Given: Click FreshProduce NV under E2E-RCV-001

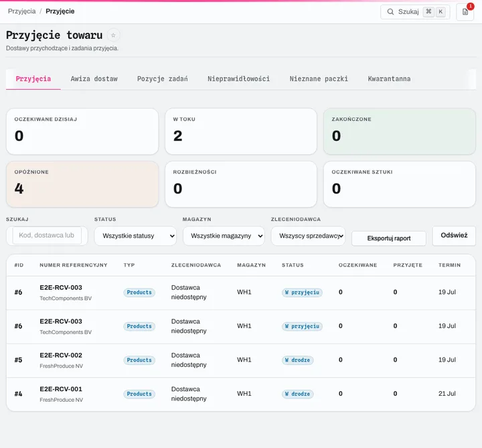Looking at the screenshot, I should (x=61, y=400).
